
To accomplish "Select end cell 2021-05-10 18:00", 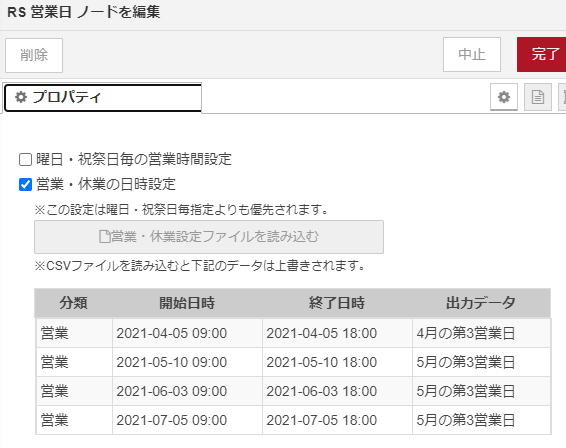I will click(x=337, y=362).
